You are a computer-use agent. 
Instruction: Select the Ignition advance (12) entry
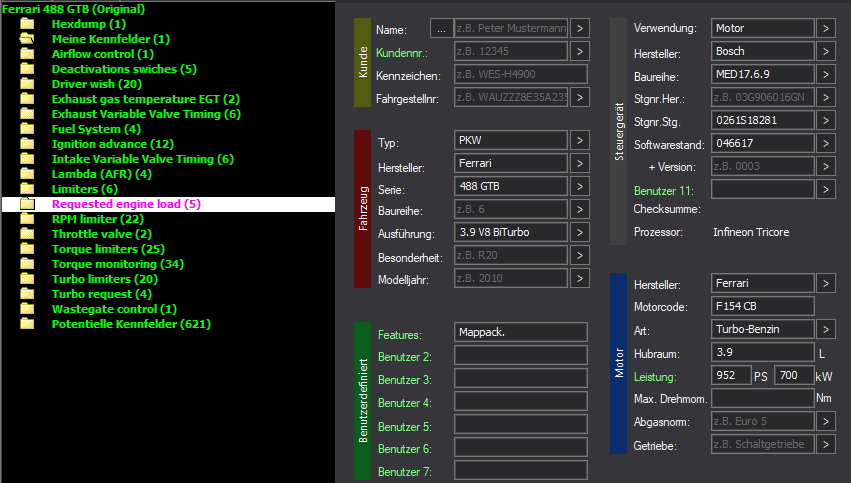coord(112,144)
